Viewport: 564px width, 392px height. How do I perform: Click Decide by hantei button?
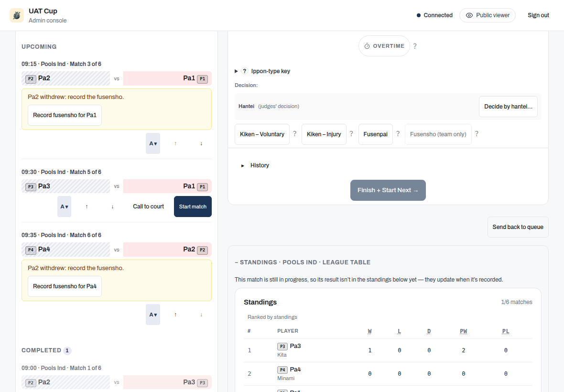[x=508, y=107]
